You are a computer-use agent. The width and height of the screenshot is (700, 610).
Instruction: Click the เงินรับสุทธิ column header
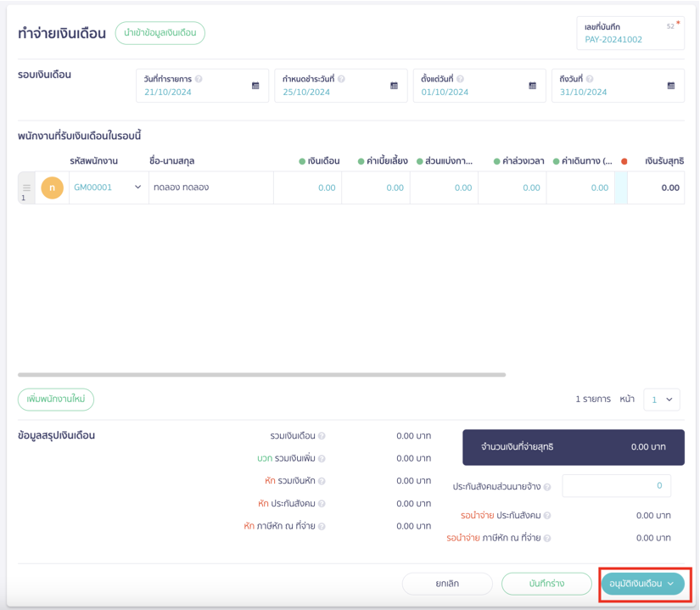(x=664, y=161)
